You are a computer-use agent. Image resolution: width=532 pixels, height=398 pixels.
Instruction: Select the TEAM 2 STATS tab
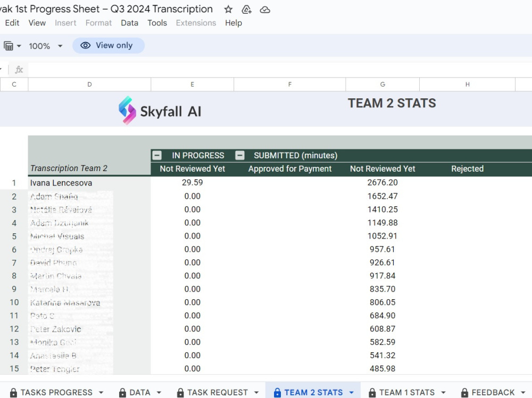click(313, 392)
